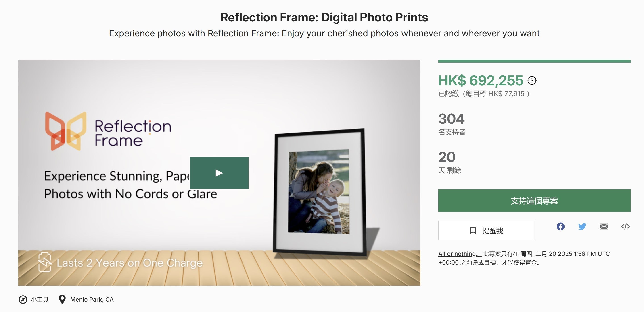Click the 304 backers count

coord(451,119)
